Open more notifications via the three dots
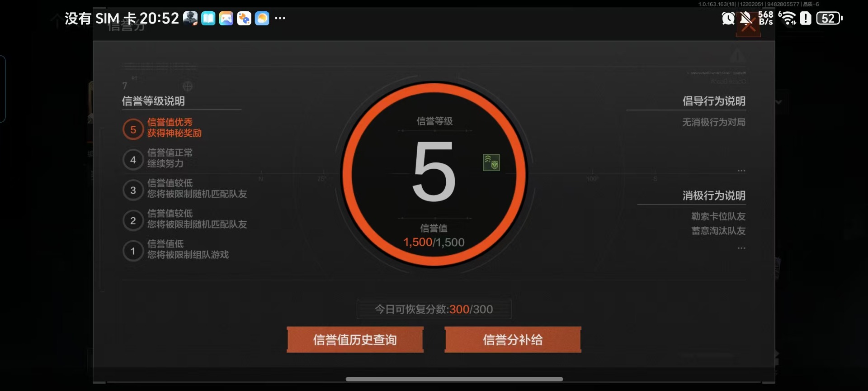The width and height of the screenshot is (868, 391). 280,18
